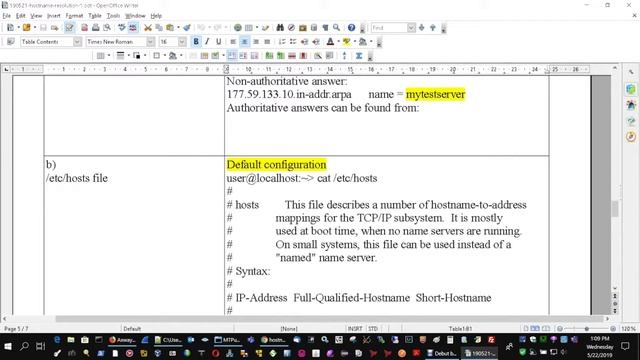Open the Font Color palette dropdown arrow
Image resolution: width=640 pixels, height=360 pixels.
click(338, 42)
